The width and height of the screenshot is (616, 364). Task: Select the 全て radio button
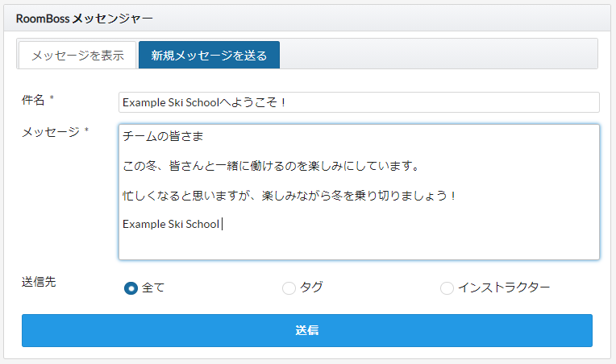131,288
